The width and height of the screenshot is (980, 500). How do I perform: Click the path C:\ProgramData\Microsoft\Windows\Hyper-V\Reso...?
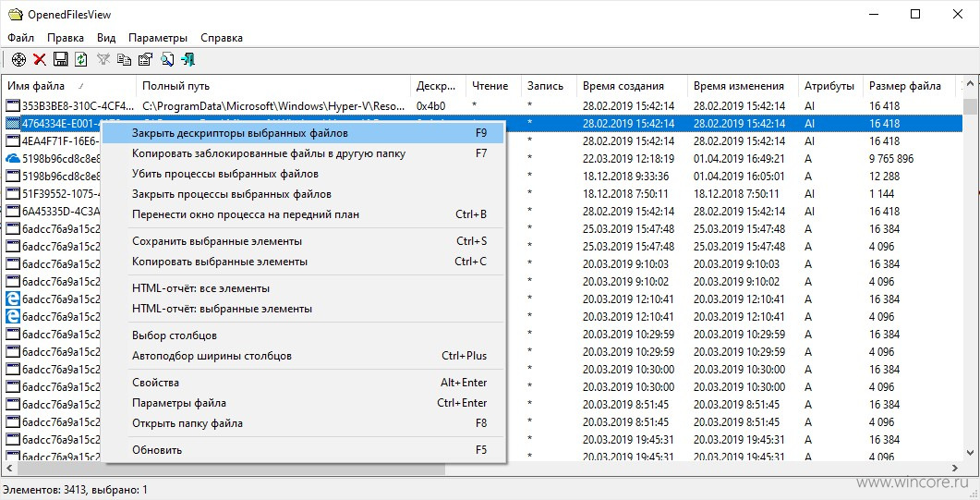click(273, 105)
